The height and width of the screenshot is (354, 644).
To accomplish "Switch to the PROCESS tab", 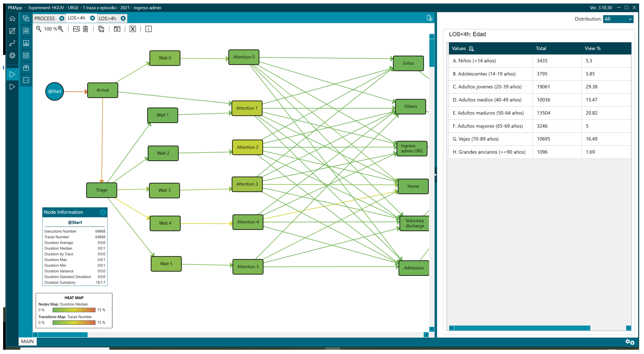I will 44,18.
